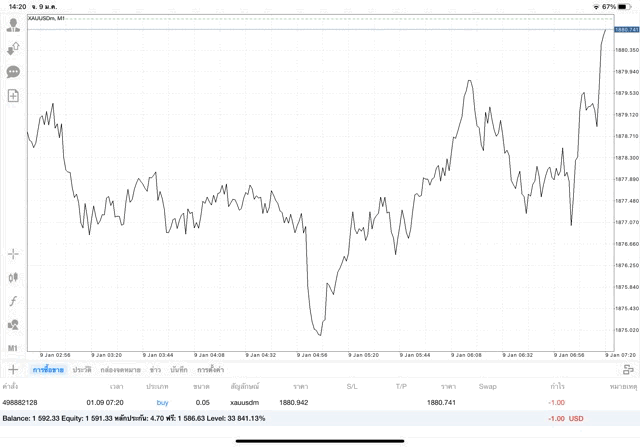Tap the trade up/down arrows icon

click(x=13, y=48)
